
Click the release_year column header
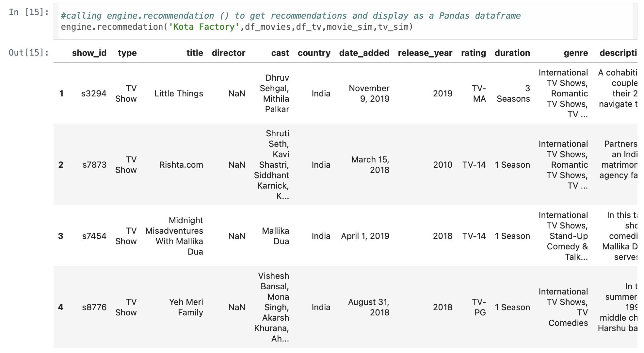coord(425,53)
